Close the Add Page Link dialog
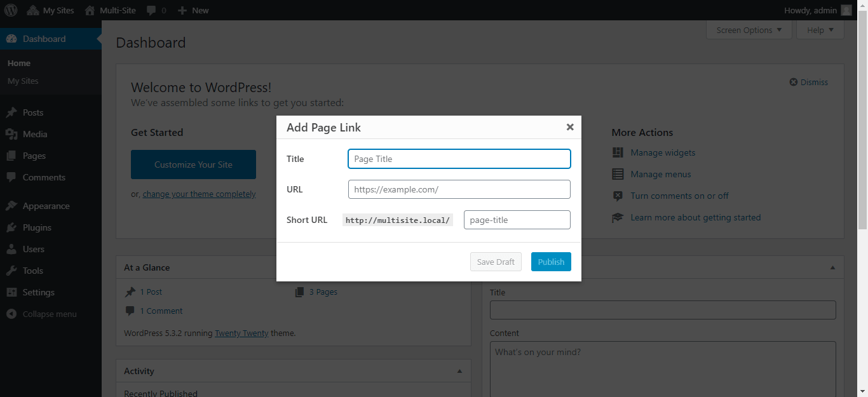 (x=570, y=127)
